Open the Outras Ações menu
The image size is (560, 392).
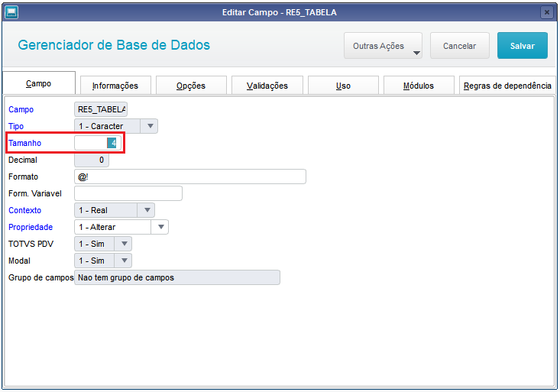(x=383, y=46)
